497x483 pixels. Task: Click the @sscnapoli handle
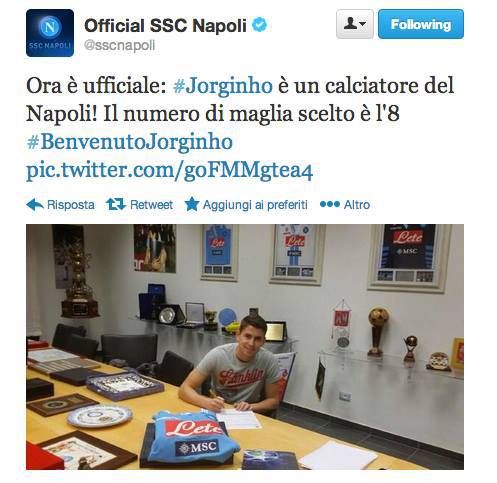pyautogui.click(x=120, y=46)
